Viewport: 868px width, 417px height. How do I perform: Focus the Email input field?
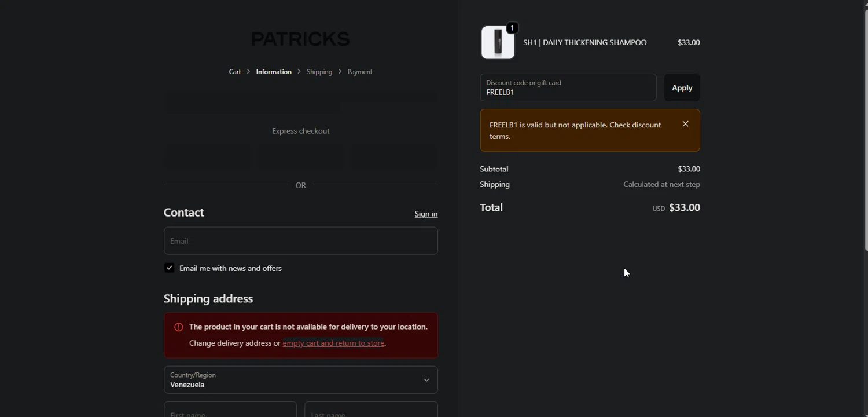301,241
